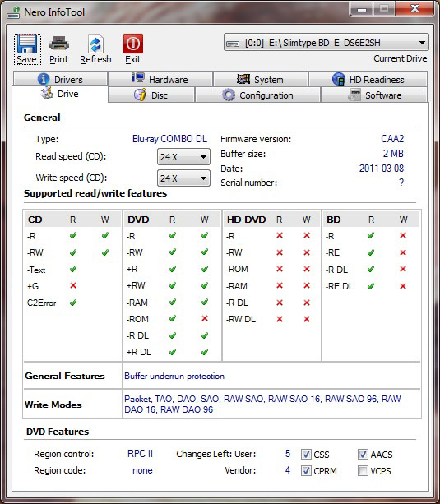Enable the VCPS checkbox

pyautogui.click(x=363, y=471)
